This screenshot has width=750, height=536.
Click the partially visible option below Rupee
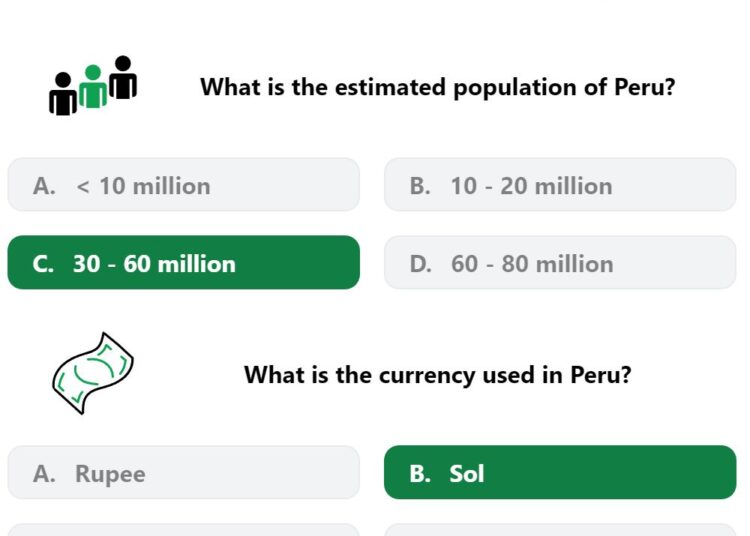[x=184, y=530]
